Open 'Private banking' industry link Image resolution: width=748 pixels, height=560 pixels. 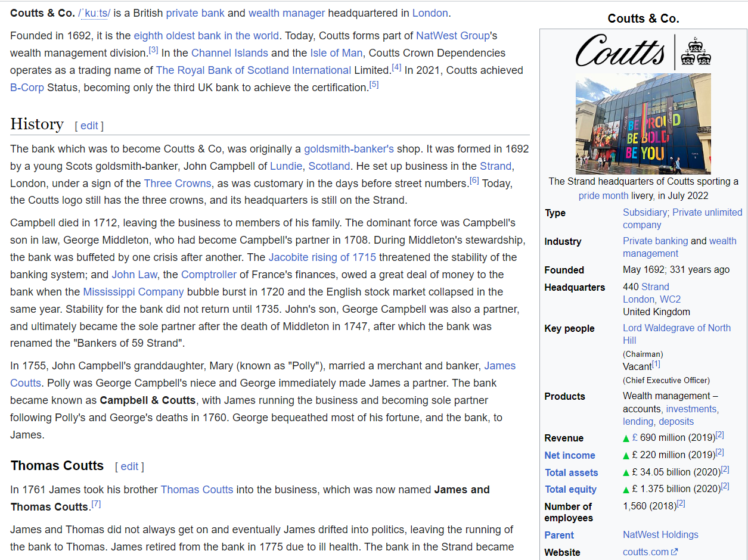pyautogui.click(x=655, y=241)
